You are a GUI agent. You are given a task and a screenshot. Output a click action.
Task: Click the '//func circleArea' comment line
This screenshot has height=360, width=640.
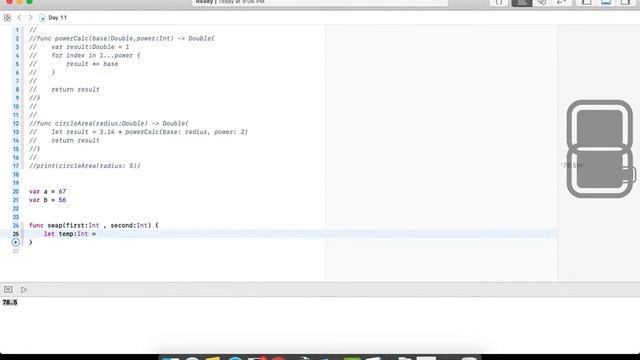109,123
